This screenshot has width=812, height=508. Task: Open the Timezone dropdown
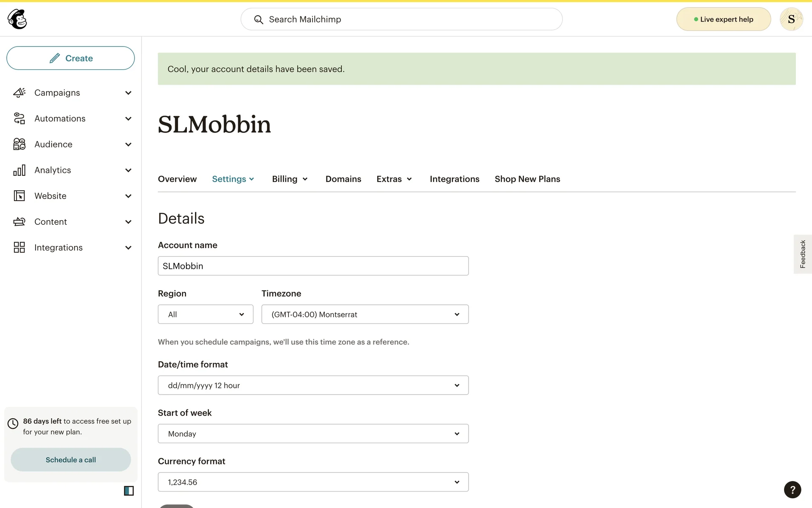pos(365,315)
